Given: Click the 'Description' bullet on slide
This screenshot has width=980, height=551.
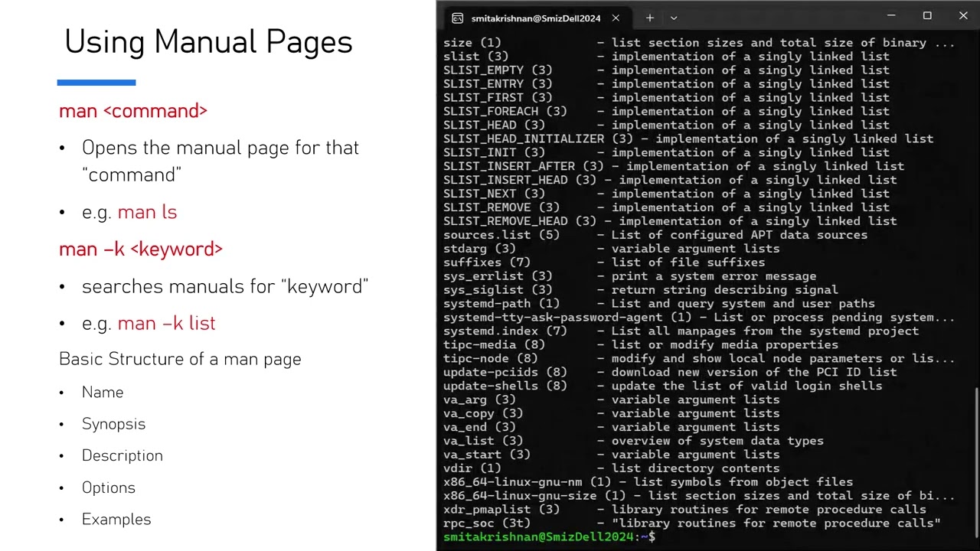Looking at the screenshot, I should pyautogui.click(x=122, y=455).
